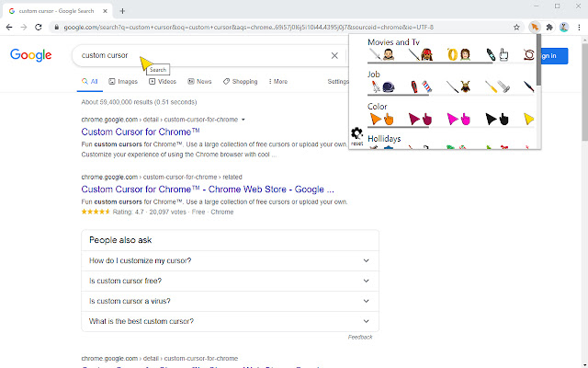The width and height of the screenshot is (588, 368).
Task: Expand 'Is custom cursor a virus?' question
Action: click(x=230, y=301)
